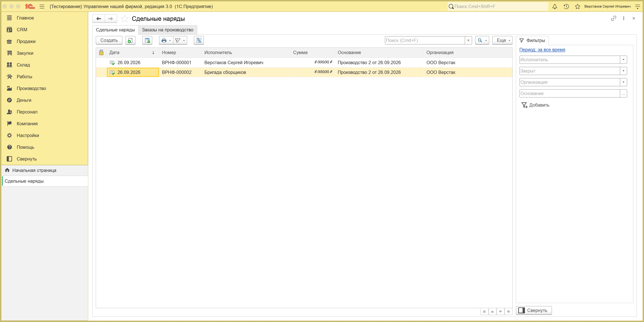This screenshot has width=644, height=322.
Task: Open the Исполнитель filter dropdown
Action: click(623, 60)
